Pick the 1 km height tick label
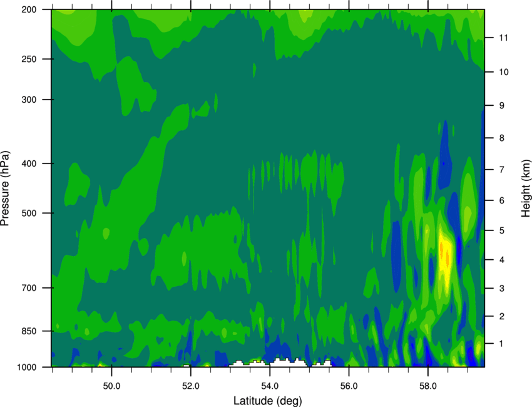Screen dimensions: 532x407 click(502, 344)
